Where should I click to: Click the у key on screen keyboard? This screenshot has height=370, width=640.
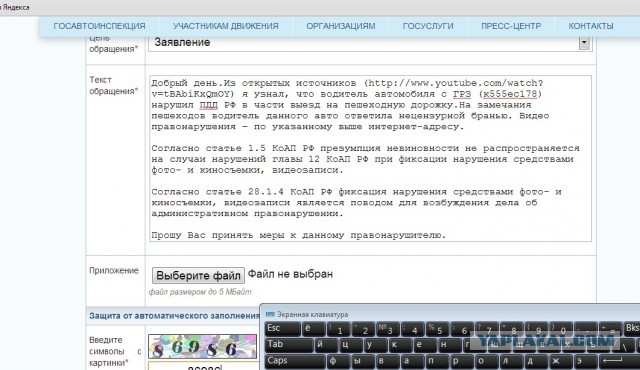(x=375, y=345)
